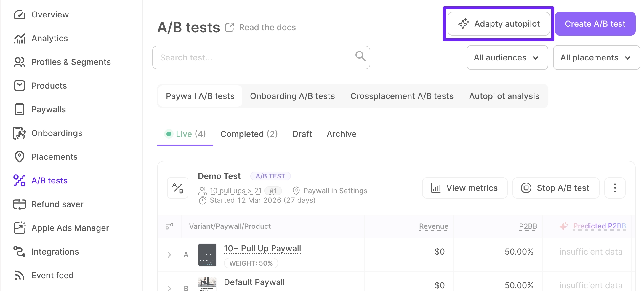Expand variant A of the Demo Test
644x291 pixels.
click(x=169, y=255)
